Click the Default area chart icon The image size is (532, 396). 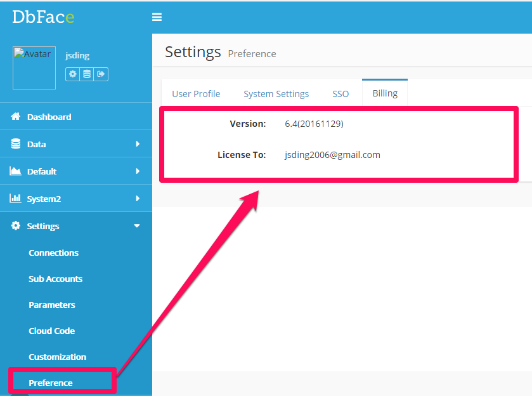pyautogui.click(x=15, y=171)
